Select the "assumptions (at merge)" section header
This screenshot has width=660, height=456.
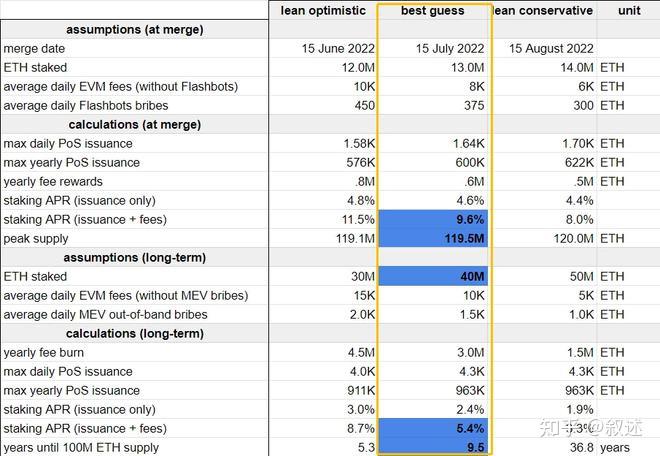133,29
